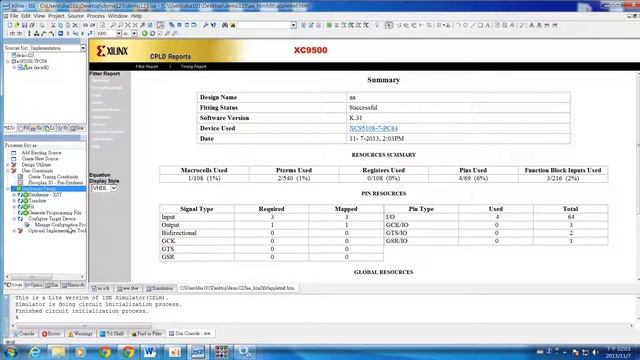Open the XC95108-7-PC84 device link
The height and width of the screenshot is (360, 640).
(x=373, y=128)
